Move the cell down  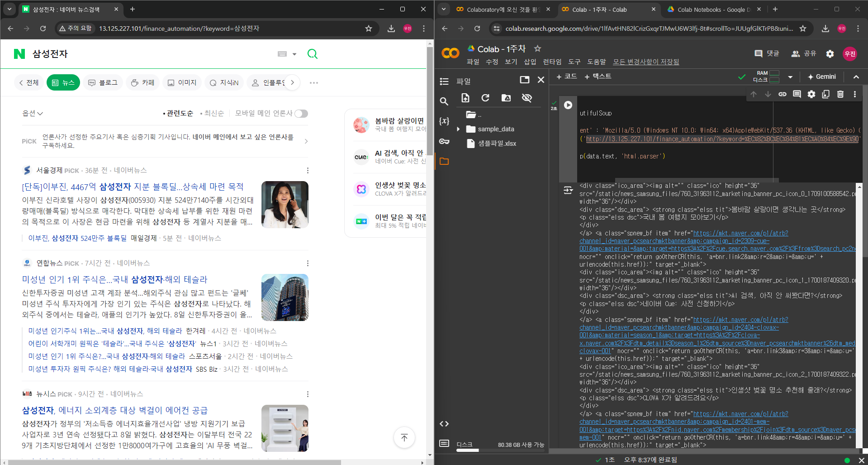768,94
